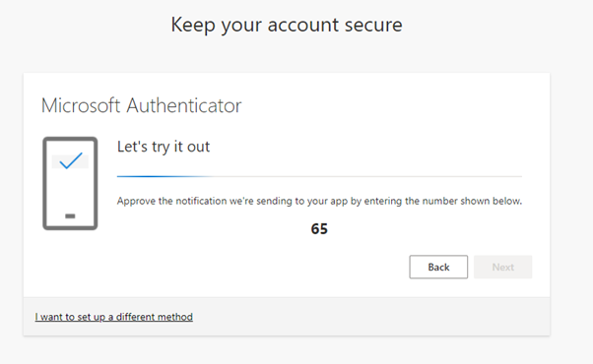Click the gray portion of progress line
Image resolution: width=593 pixels, height=364 pixels.
point(366,176)
